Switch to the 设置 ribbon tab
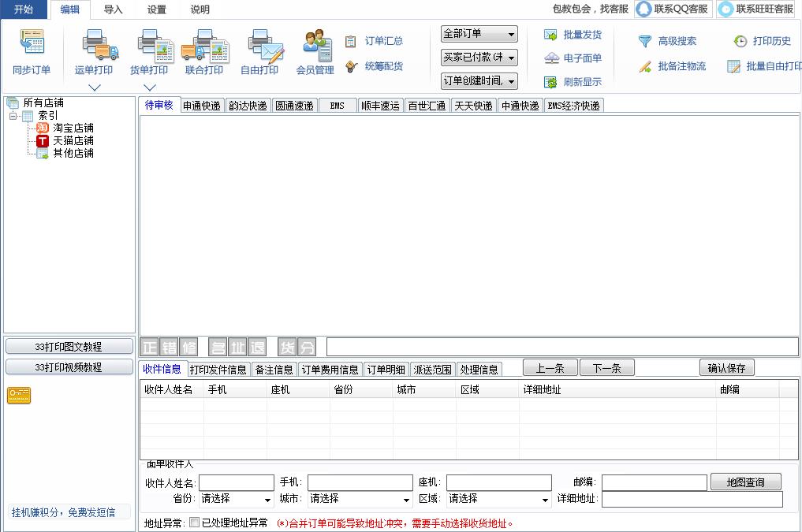This screenshot has height=532, width=802. click(156, 9)
